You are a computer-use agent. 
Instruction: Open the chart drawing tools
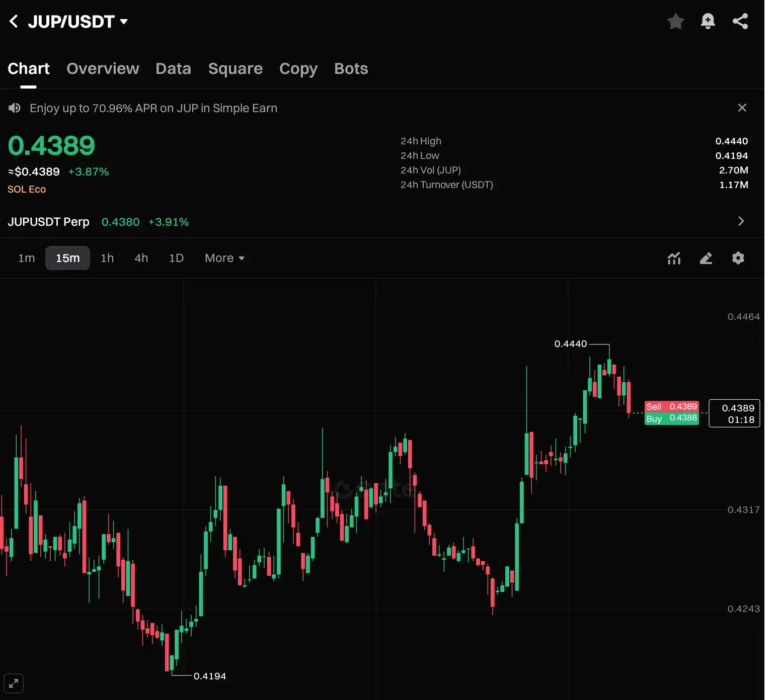click(706, 258)
